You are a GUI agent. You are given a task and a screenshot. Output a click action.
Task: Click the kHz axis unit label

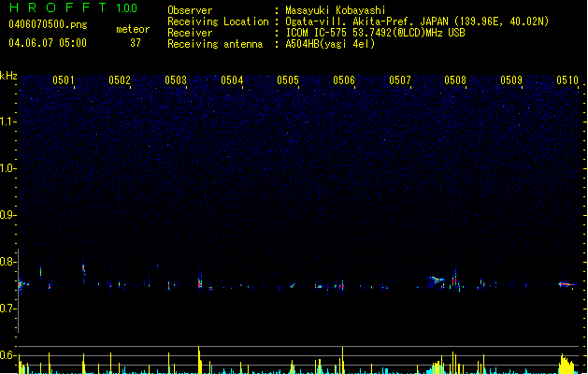tap(8, 76)
